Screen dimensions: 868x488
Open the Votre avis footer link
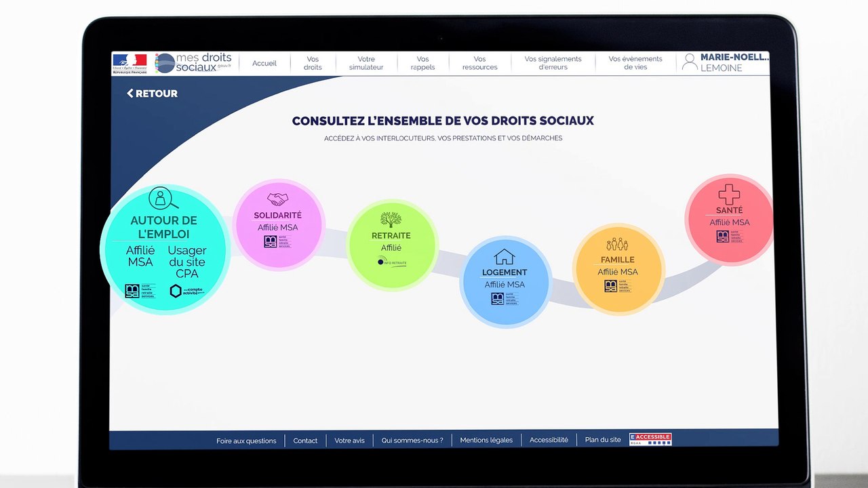[349, 441]
